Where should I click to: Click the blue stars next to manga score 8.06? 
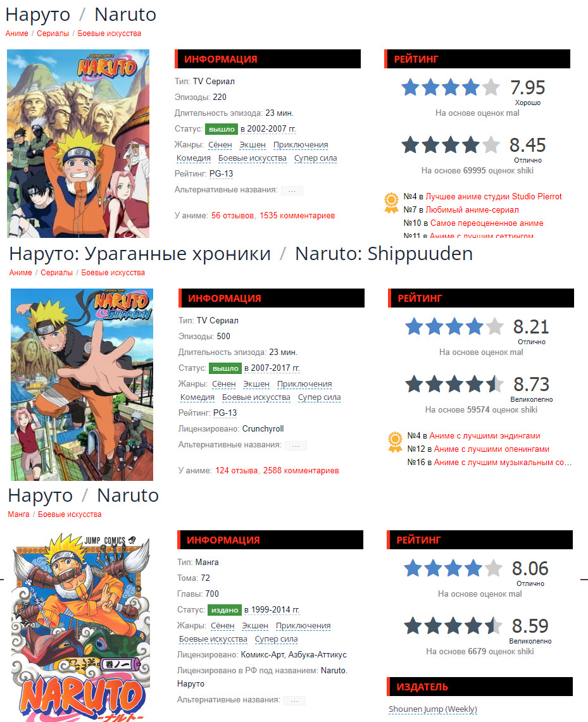pos(453,568)
